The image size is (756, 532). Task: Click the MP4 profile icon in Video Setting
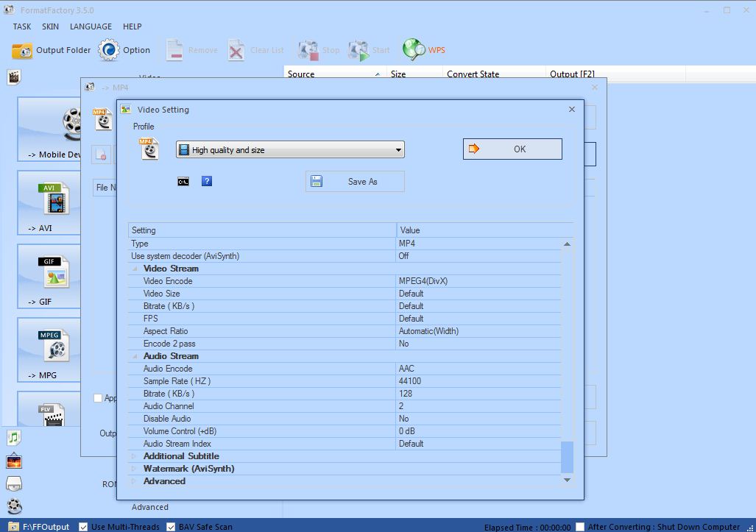149,149
